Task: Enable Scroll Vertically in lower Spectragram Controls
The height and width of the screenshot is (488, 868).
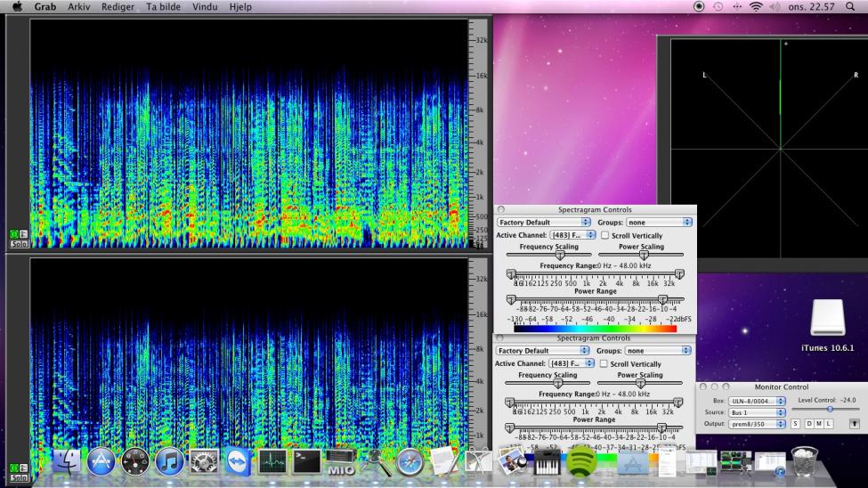Action: (x=604, y=364)
